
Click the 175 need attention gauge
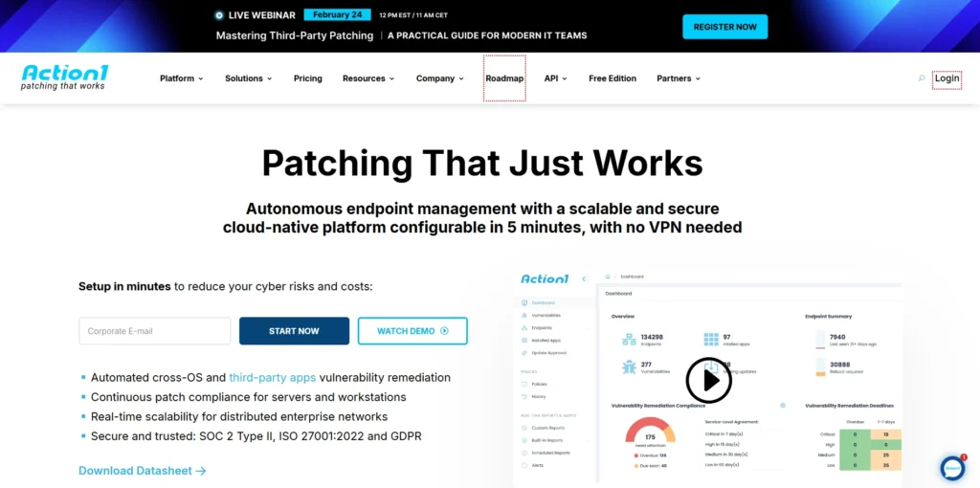(650, 433)
